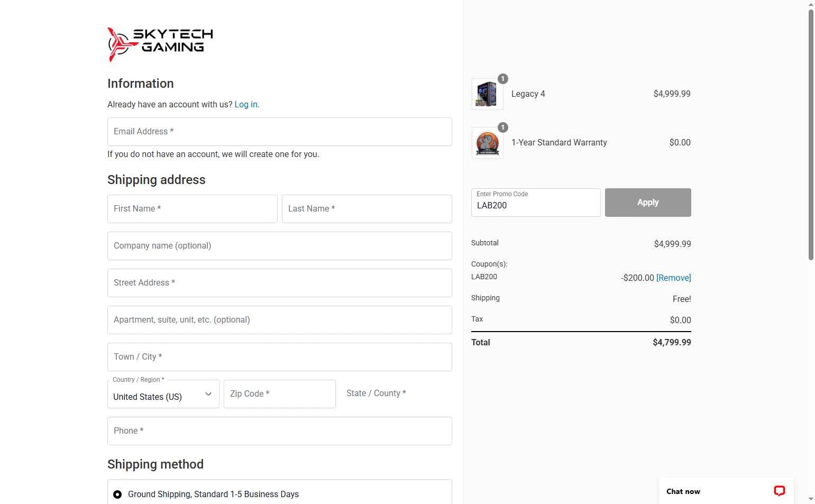815x504 pixels.
Task: Select the Last Name input
Action: [x=367, y=209]
